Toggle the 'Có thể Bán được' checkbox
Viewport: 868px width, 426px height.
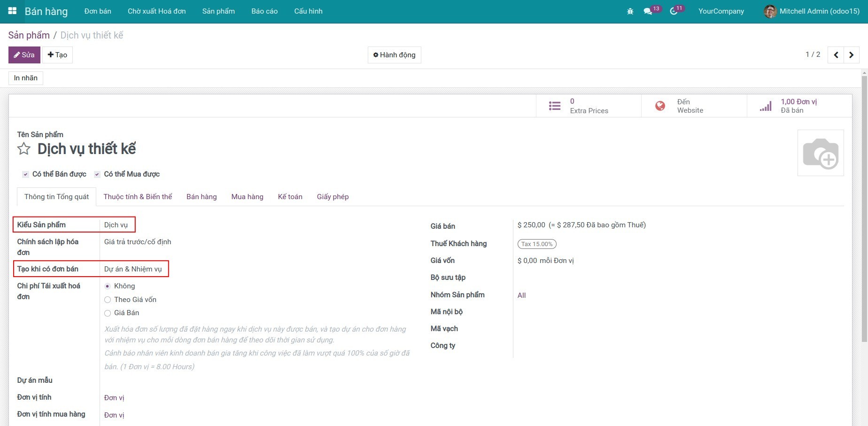(26, 174)
